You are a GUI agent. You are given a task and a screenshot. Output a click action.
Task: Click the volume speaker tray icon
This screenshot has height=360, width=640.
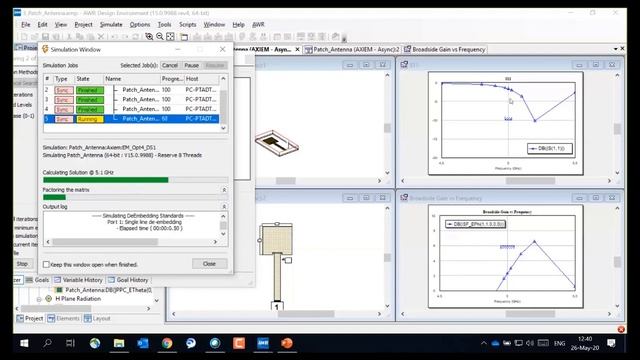pos(530,343)
